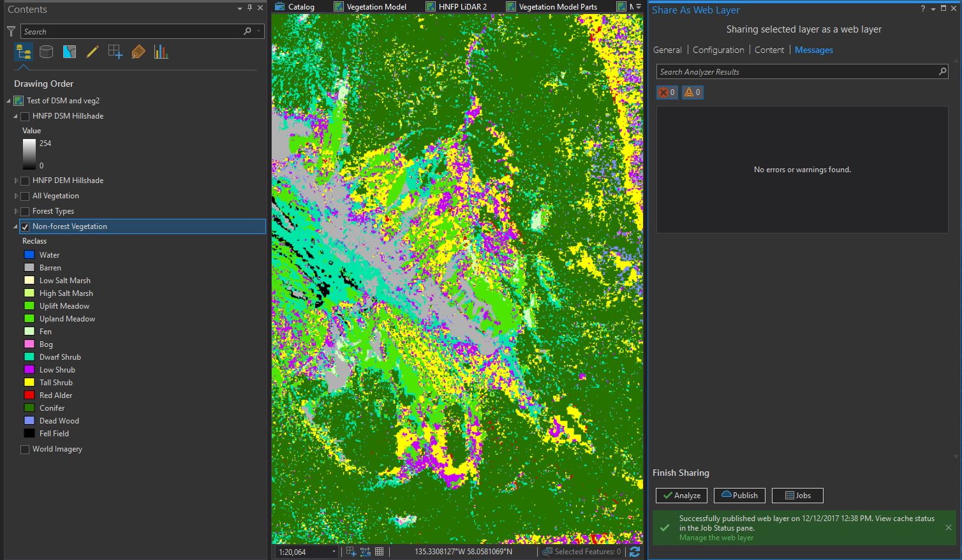The height and width of the screenshot is (560, 962).
Task: Click List By Editing pencil icon
Action: coord(93,52)
